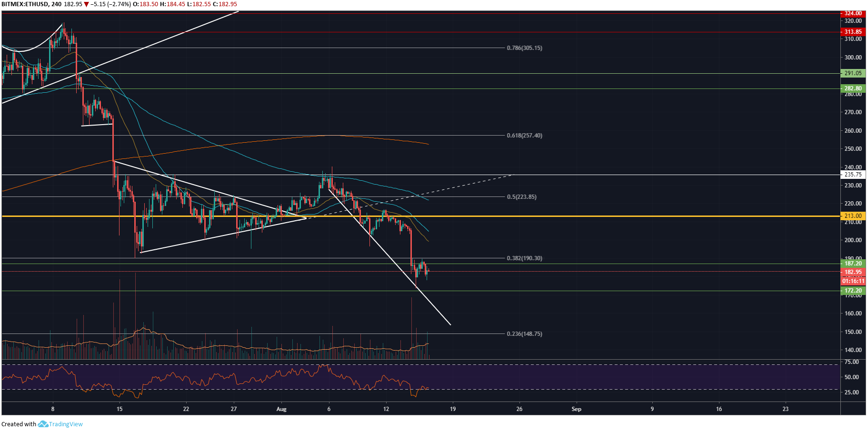The height and width of the screenshot is (431, 868).
Task: Select the 0.786(305.15) Fibonacci label
Action: (524, 48)
